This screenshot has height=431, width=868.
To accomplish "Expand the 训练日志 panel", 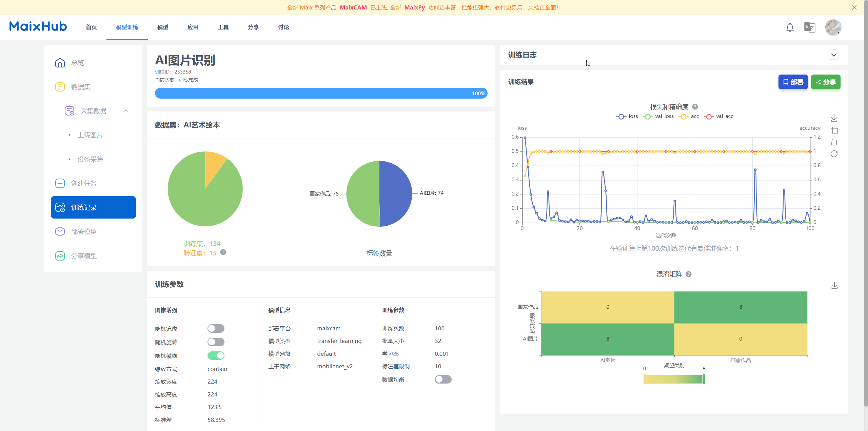I will point(834,55).
